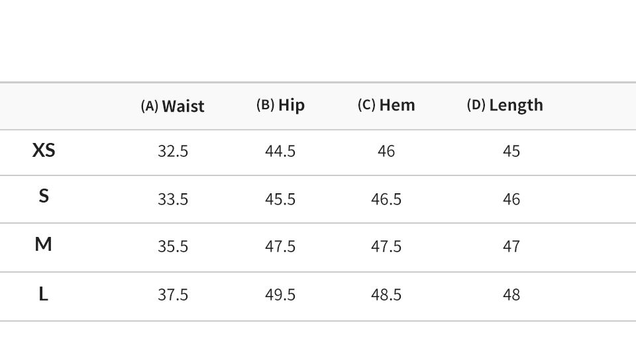This screenshot has height=364, width=636.
Task: Click the (B) Hip column header
Action: (280, 105)
